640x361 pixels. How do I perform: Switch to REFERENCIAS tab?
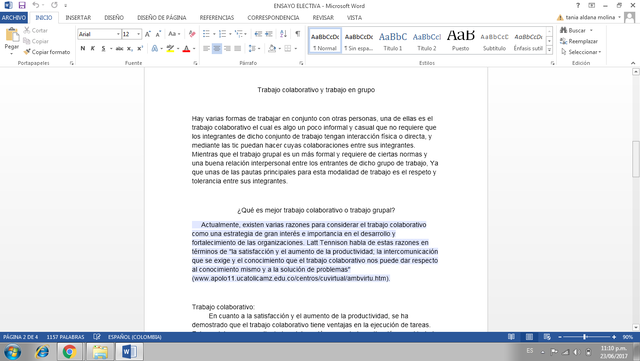(217, 18)
